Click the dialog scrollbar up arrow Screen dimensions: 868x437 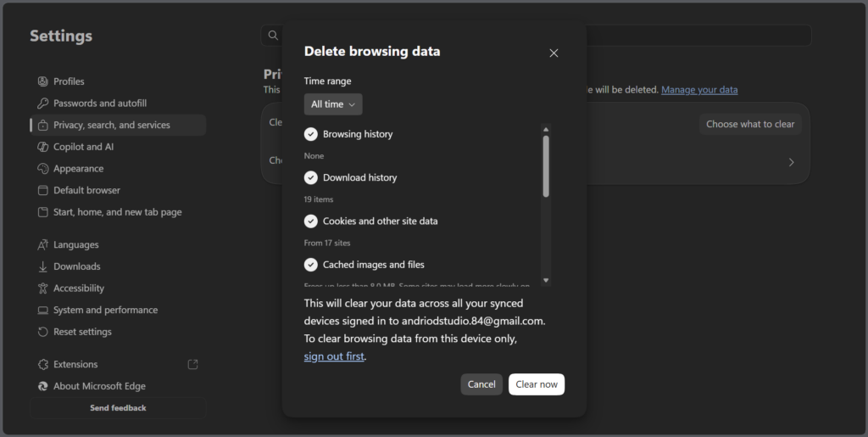546,130
